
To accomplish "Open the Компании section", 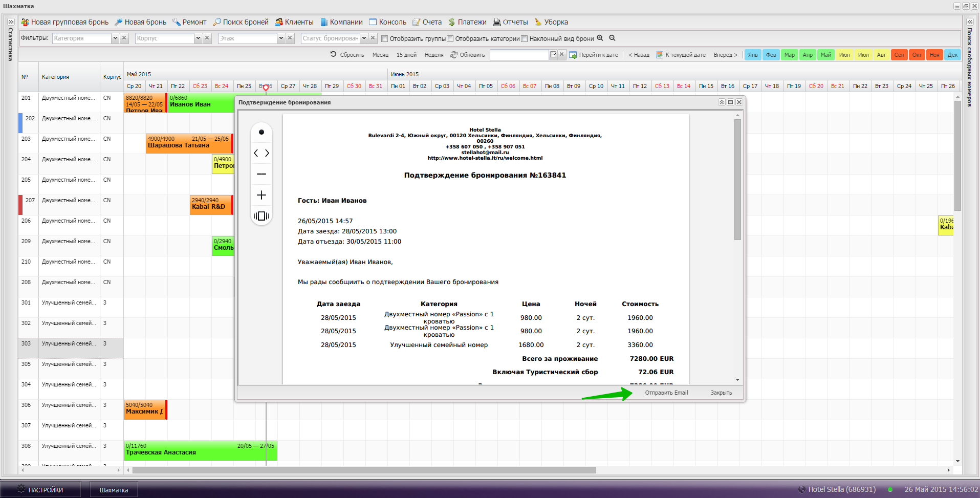I will 341,22.
